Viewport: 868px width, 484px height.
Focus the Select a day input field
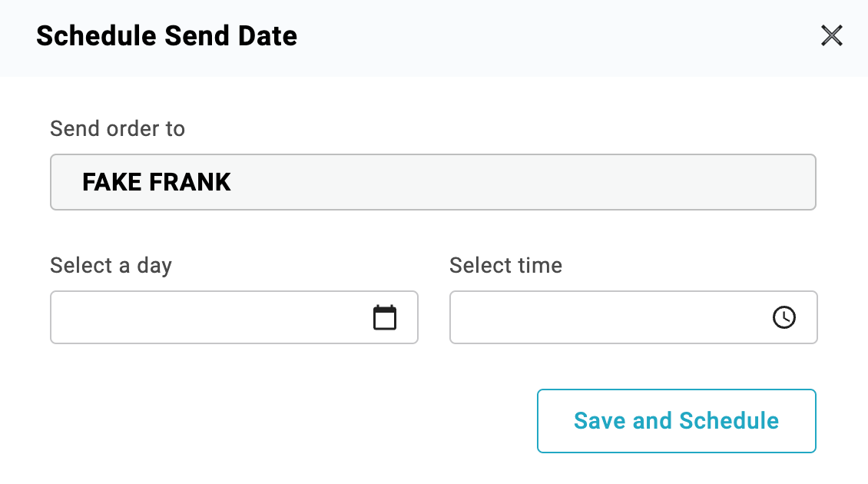point(207,317)
